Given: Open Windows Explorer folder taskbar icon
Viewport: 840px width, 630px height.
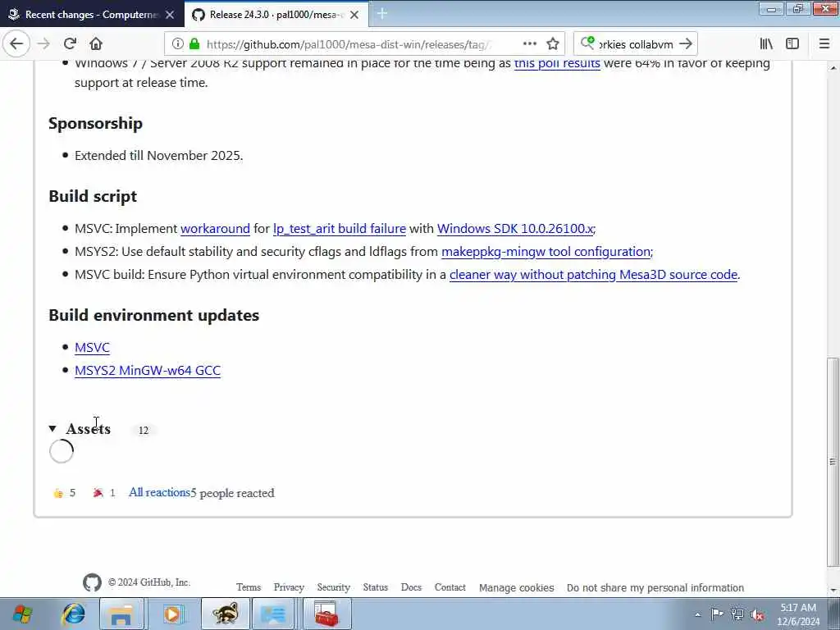Looking at the screenshot, I should coord(121,614).
